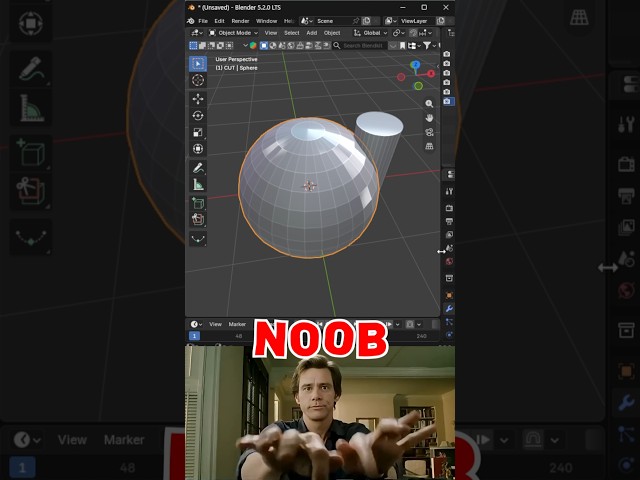The width and height of the screenshot is (640, 480).
Task: Select the Annotate pencil tool
Action: tap(198, 168)
